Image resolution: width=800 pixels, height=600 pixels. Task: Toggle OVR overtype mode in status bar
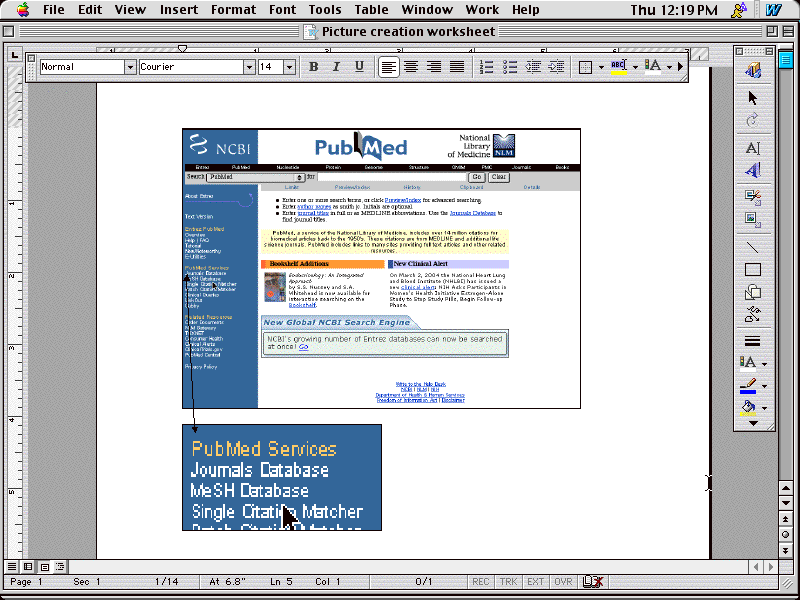[x=563, y=582]
